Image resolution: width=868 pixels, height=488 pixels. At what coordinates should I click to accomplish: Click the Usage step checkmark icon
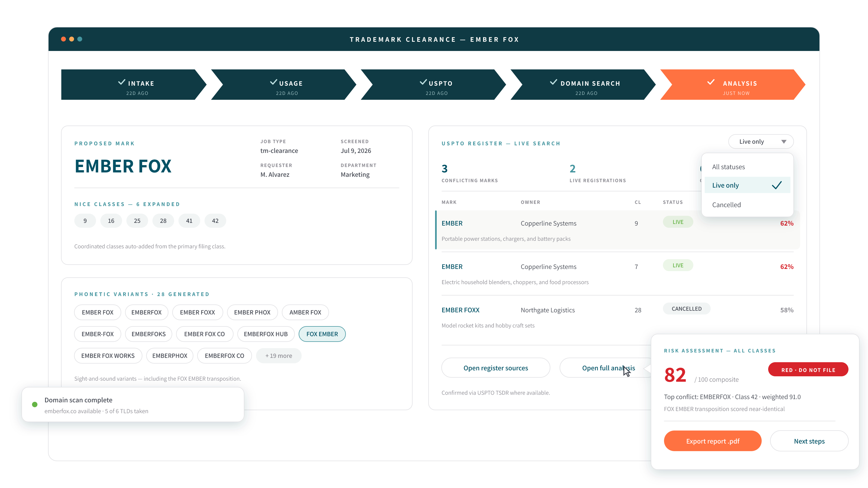(274, 82)
